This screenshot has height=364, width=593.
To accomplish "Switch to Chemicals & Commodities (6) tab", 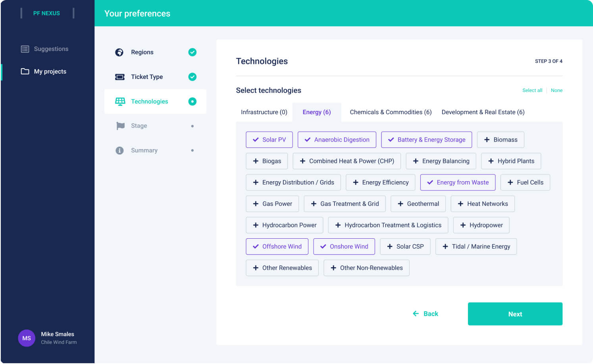I will pos(391,112).
